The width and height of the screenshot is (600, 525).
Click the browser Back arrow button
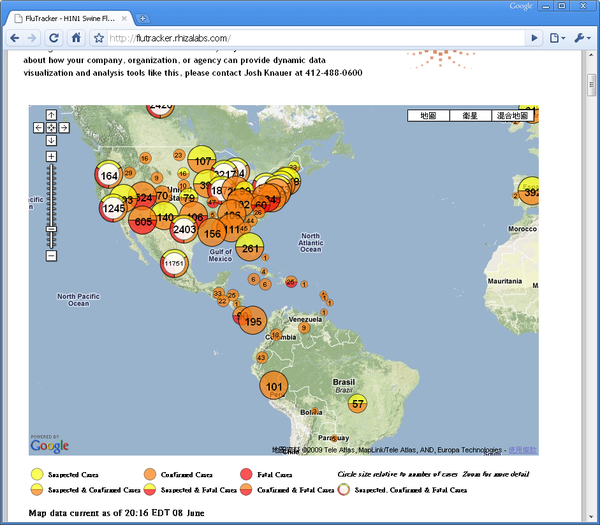[15, 38]
